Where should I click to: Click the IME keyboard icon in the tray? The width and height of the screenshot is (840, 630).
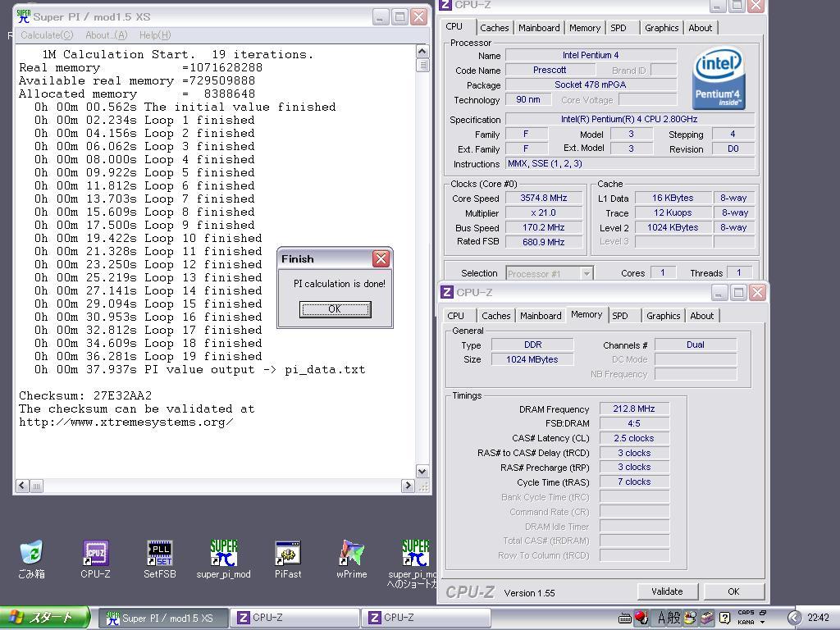click(624, 619)
